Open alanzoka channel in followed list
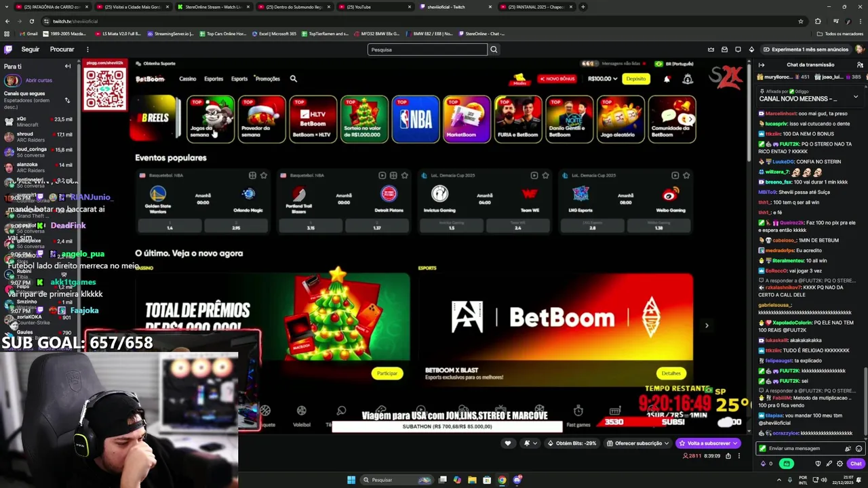 (39, 166)
